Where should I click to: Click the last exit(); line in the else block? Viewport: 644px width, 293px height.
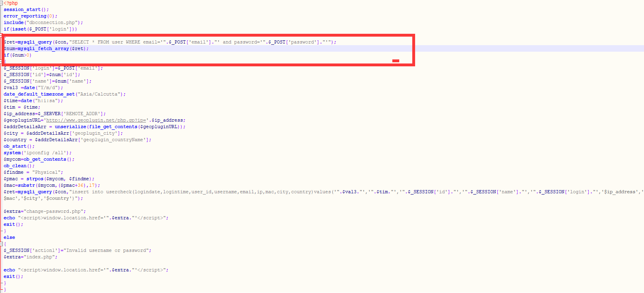click(x=13, y=277)
